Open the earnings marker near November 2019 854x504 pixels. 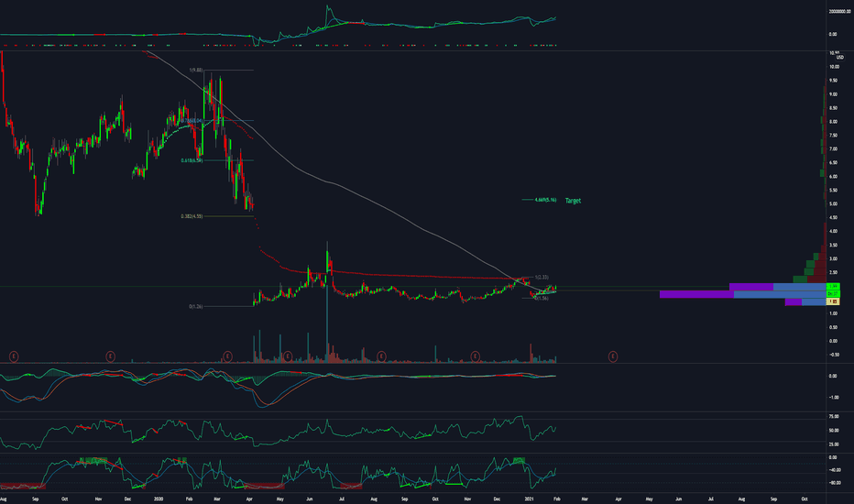point(110,356)
